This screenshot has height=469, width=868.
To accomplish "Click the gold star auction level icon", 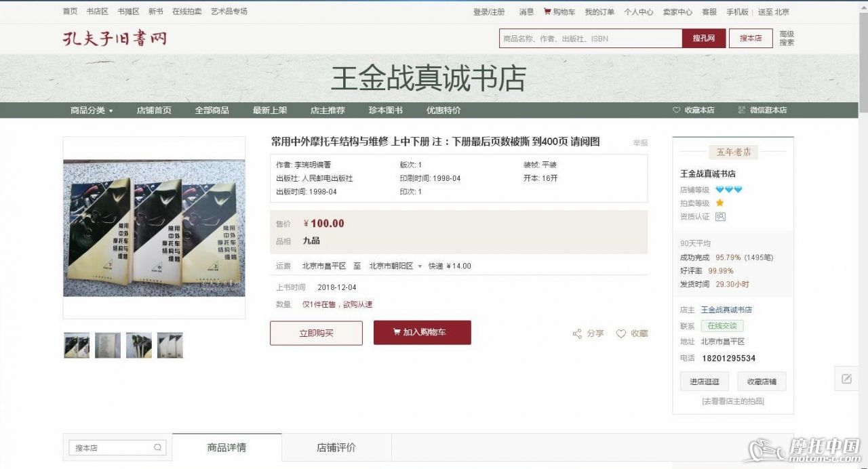I will 719,203.
